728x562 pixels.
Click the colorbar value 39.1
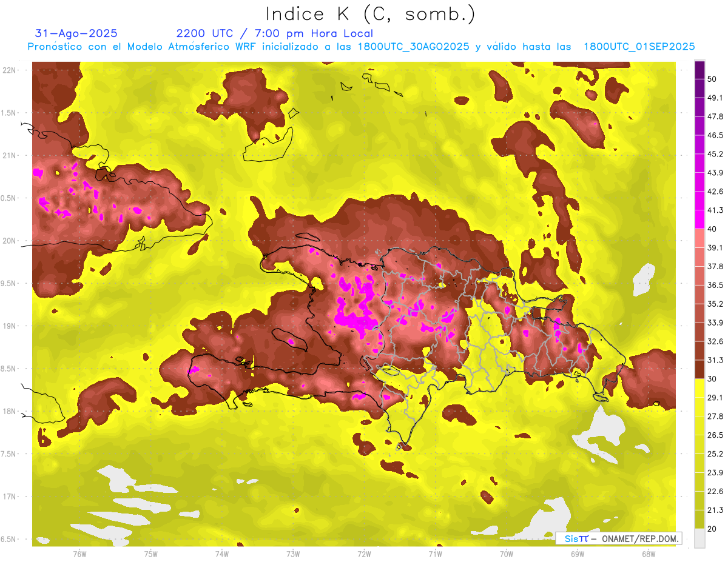(x=715, y=247)
